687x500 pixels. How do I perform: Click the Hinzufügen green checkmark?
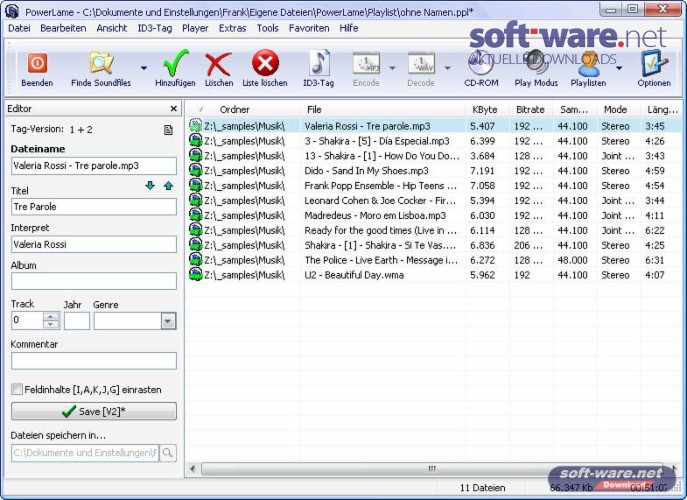[x=176, y=63]
